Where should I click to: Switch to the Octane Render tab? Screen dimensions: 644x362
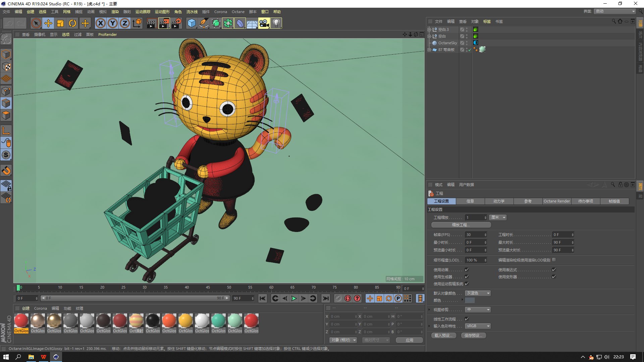[x=557, y=201]
